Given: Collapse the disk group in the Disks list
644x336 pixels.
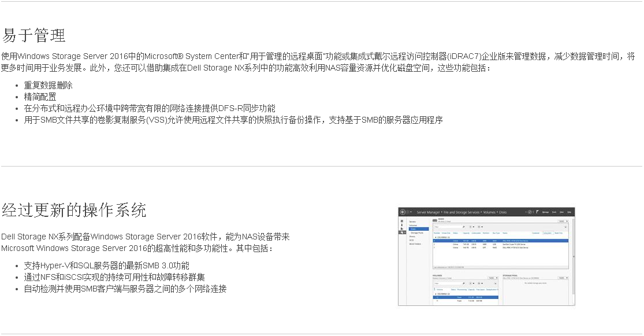Looking at the screenshot, I should [x=435, y=237].
